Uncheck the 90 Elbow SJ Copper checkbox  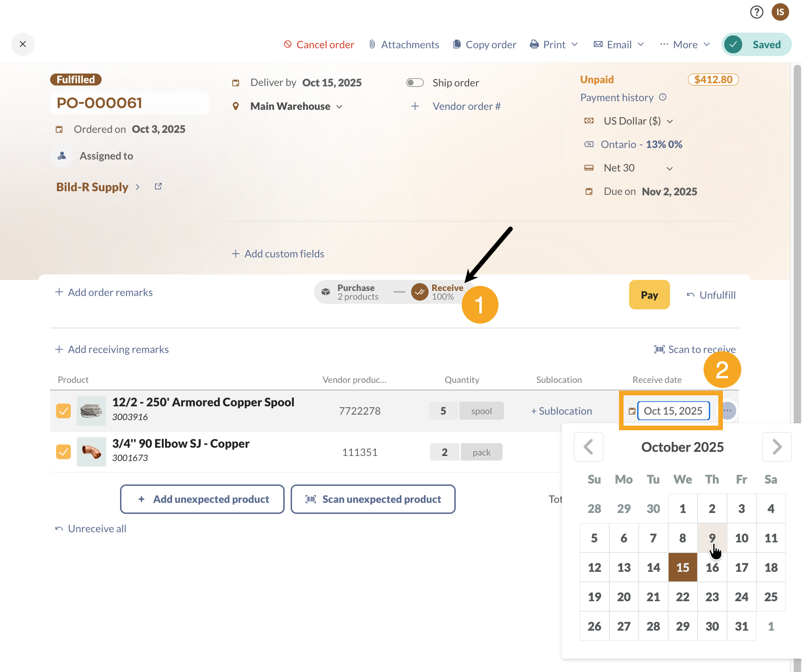point(63,452)
